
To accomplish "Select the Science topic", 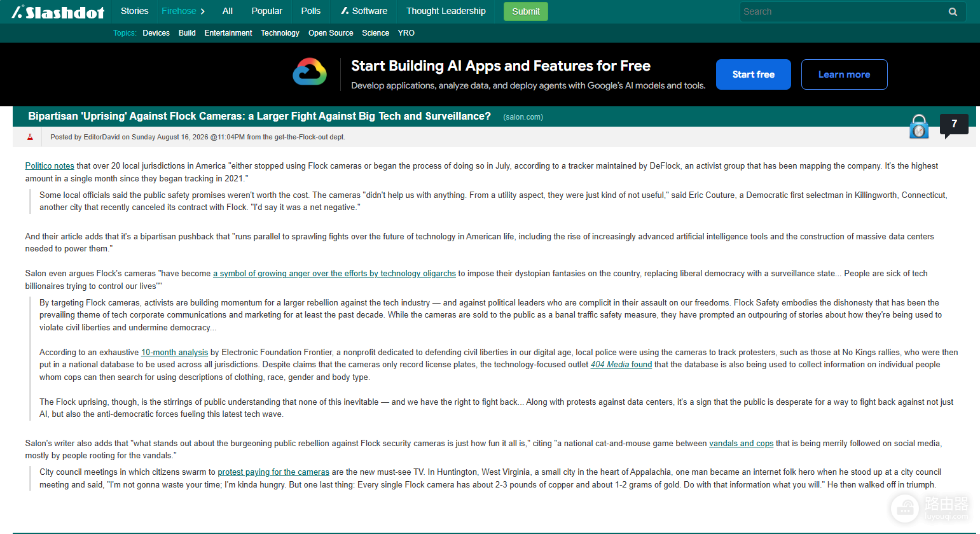I will [375, 33].
